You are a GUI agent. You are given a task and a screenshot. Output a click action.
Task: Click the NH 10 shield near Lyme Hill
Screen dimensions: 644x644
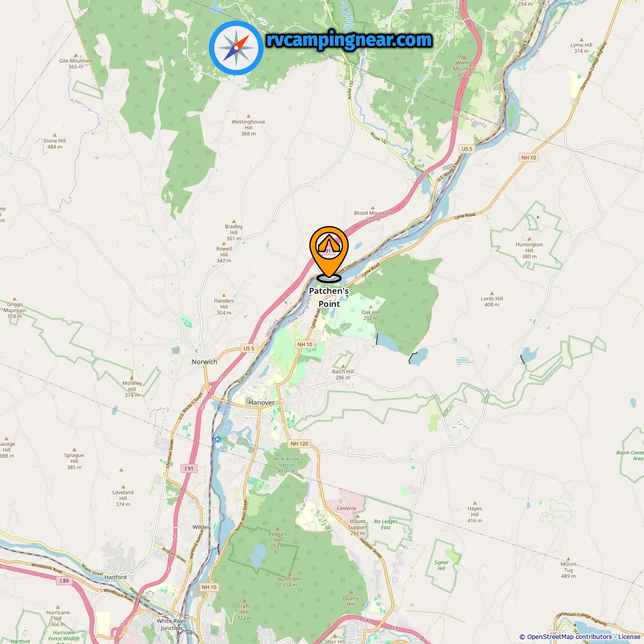click(529, 157)
